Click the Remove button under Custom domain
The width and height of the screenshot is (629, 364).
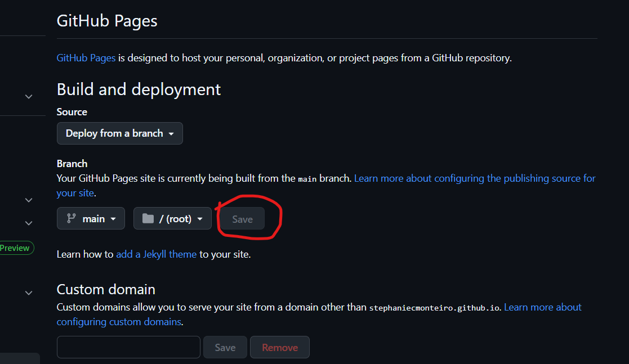(x=279, y=347)
